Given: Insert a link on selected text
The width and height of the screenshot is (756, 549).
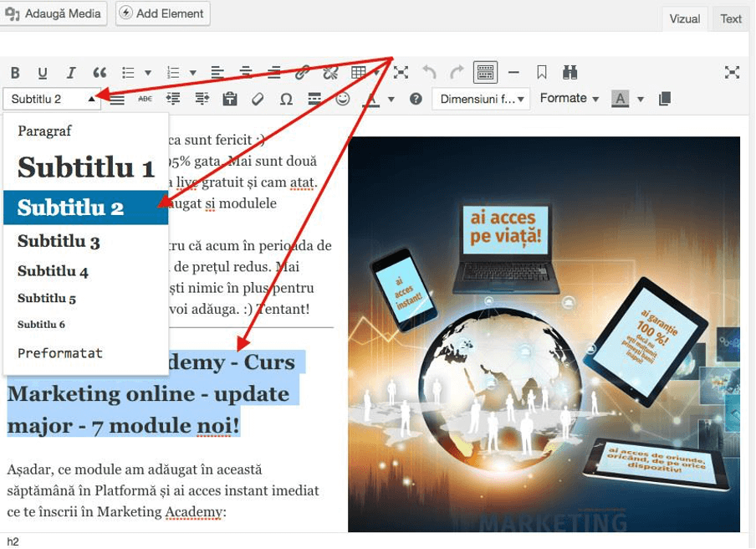Looking at the screenshot, I should coord(302,73).
